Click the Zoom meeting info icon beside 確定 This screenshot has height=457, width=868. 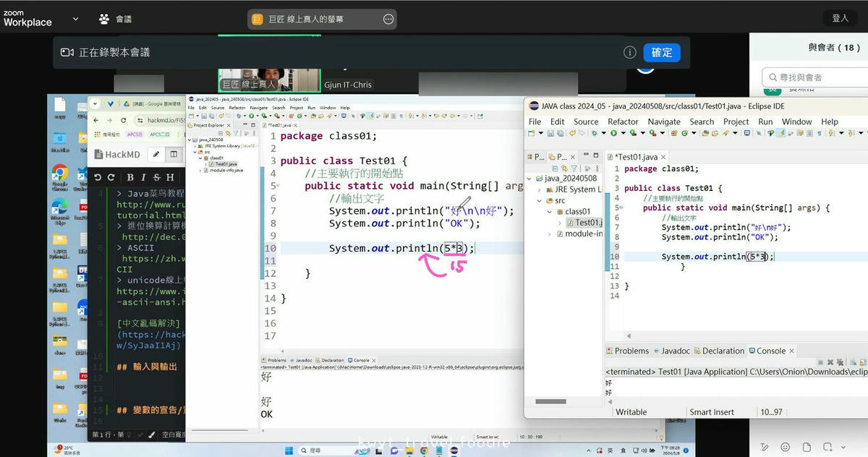point(630,52)
